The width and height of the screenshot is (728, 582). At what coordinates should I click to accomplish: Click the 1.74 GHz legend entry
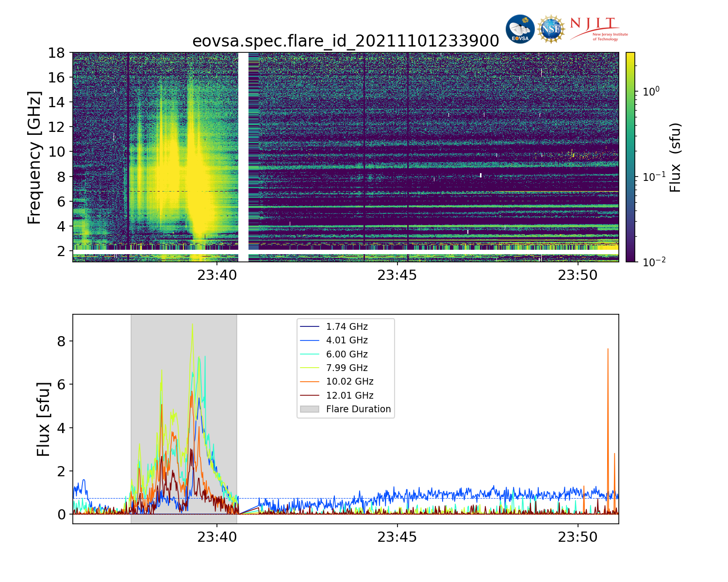point(347,327)
